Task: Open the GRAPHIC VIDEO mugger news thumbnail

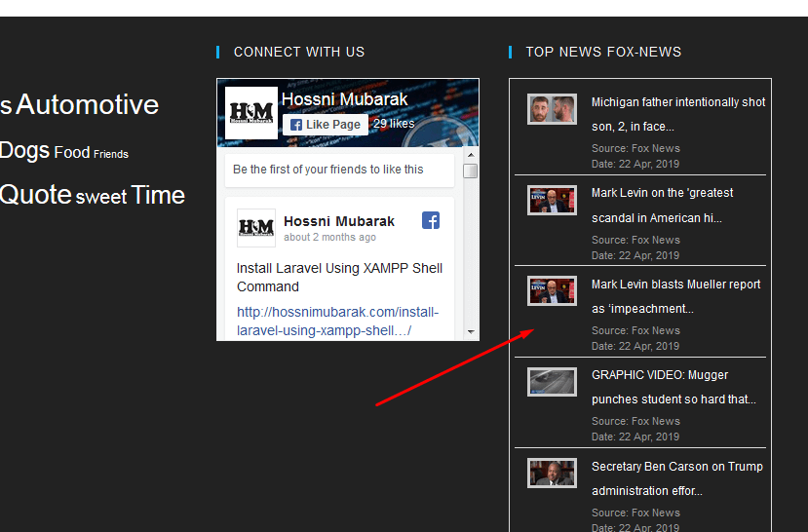Action: tap(552, 382)
